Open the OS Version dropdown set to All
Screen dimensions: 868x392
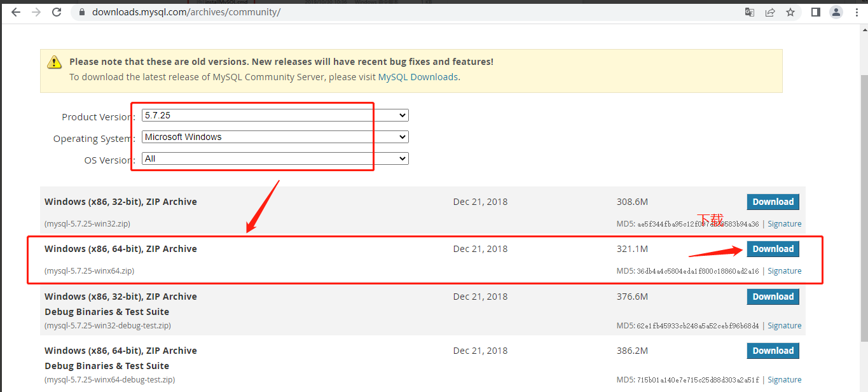(x=275, y=158)
